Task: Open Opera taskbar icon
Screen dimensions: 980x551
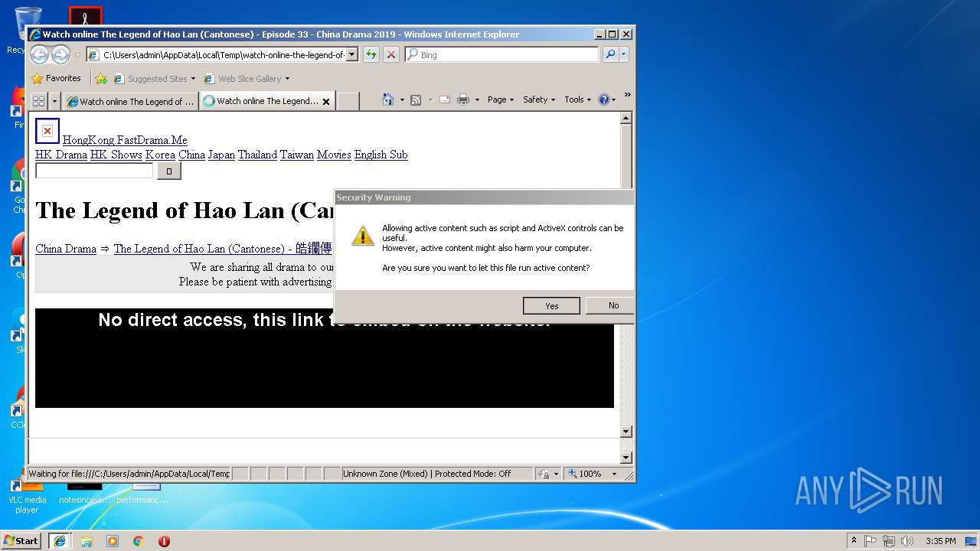Action: coord(164,541)
